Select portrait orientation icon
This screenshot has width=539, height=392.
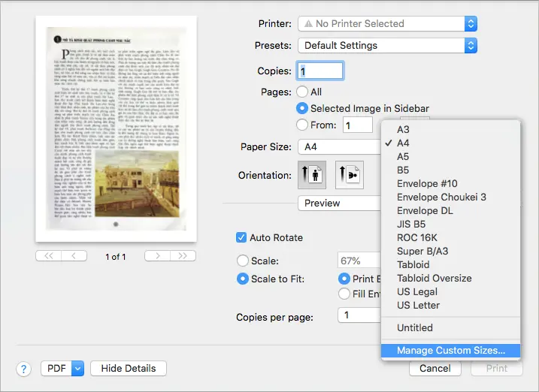pos(312,175)
